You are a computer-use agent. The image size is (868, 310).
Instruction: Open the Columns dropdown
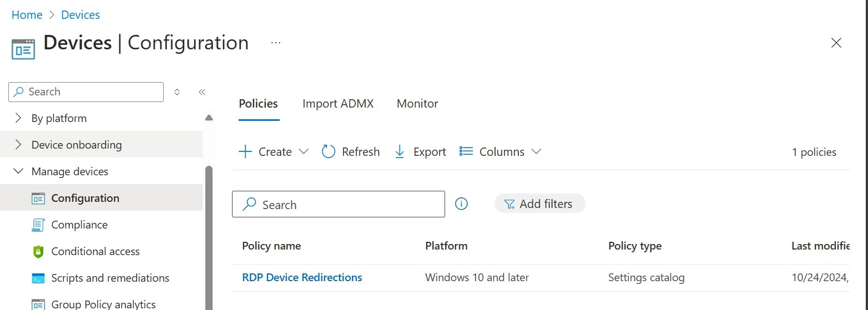tap(501, 152)
